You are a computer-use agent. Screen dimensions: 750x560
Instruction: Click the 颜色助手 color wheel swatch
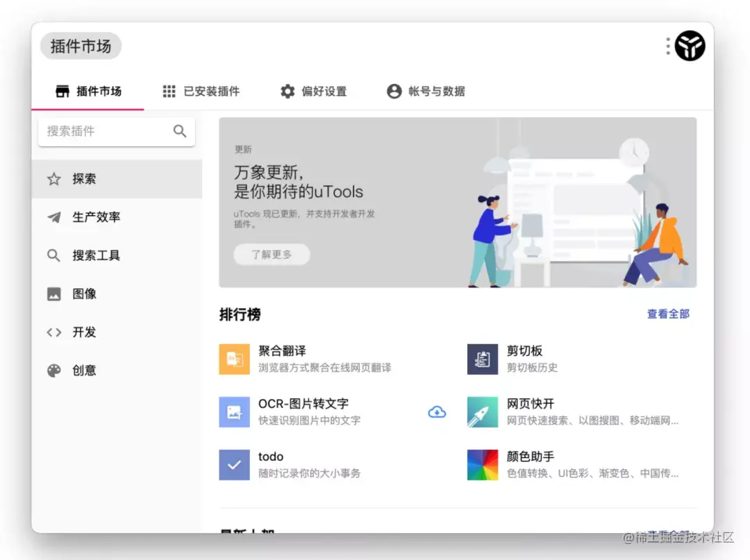(x=482, y=464)
